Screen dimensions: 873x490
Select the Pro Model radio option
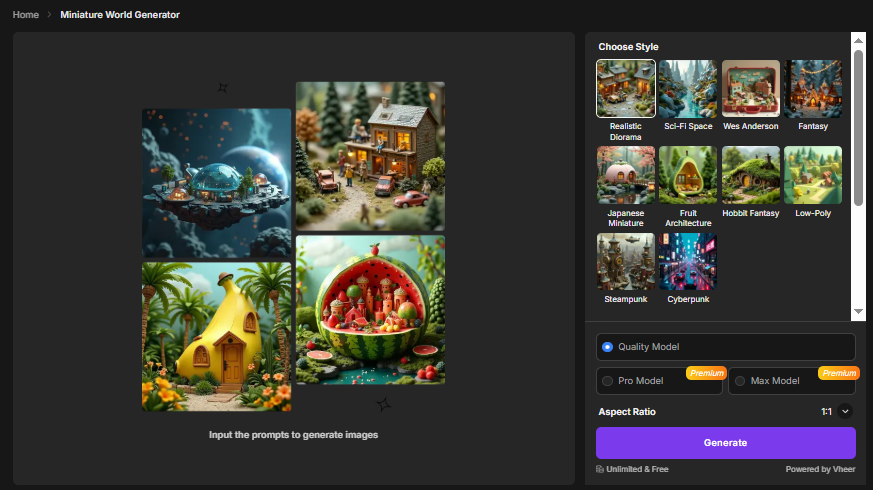(608, 381)
